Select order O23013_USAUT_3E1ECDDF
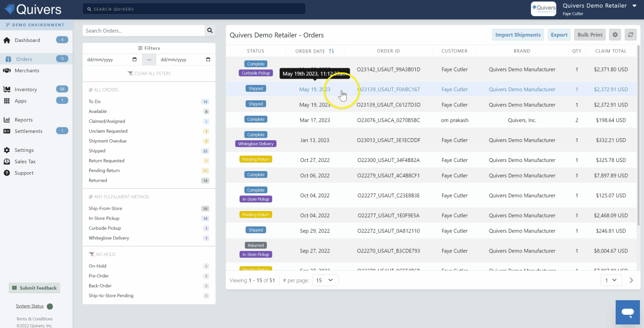Screen dimensions: 644x328 point(388,140)
